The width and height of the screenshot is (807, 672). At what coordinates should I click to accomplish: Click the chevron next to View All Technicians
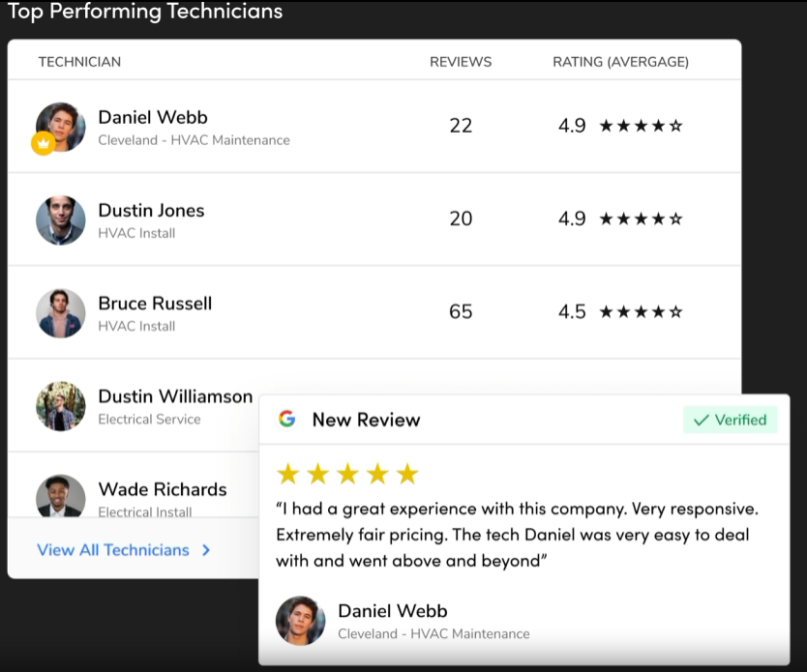point(206,550)
